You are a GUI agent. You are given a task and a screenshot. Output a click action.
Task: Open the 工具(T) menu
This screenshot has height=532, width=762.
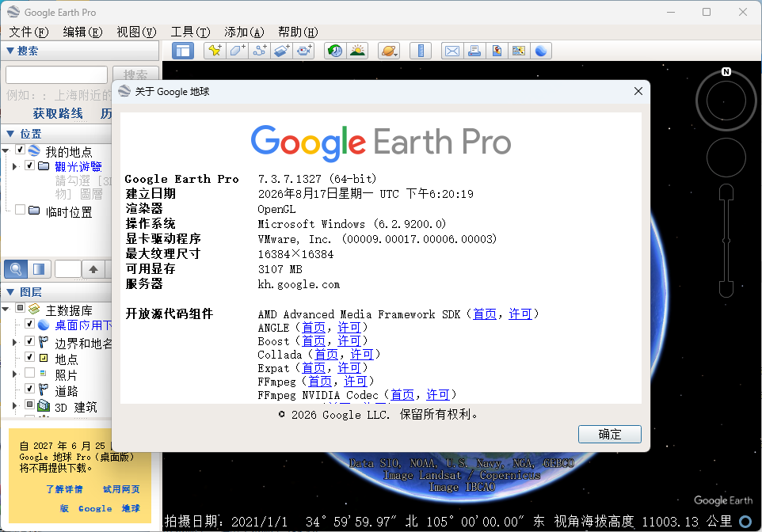(190, 32)
